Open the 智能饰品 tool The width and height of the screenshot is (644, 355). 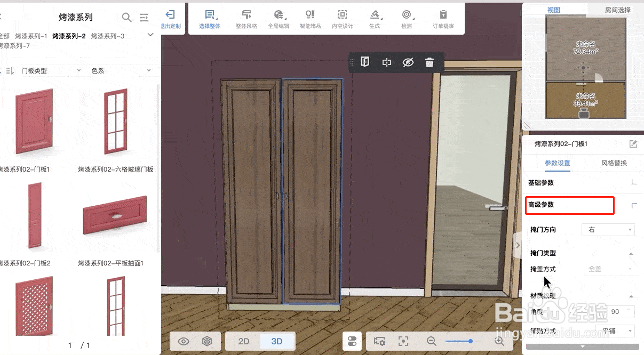311,19
